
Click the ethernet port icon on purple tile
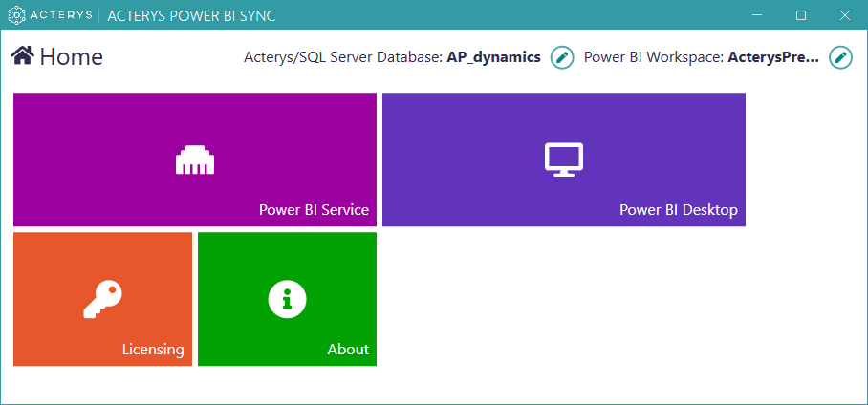click(195, 160)
